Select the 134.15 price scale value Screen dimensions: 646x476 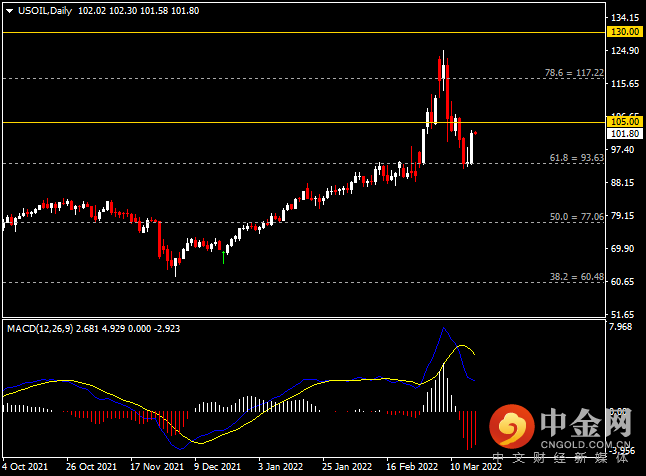tap(625, 18)
